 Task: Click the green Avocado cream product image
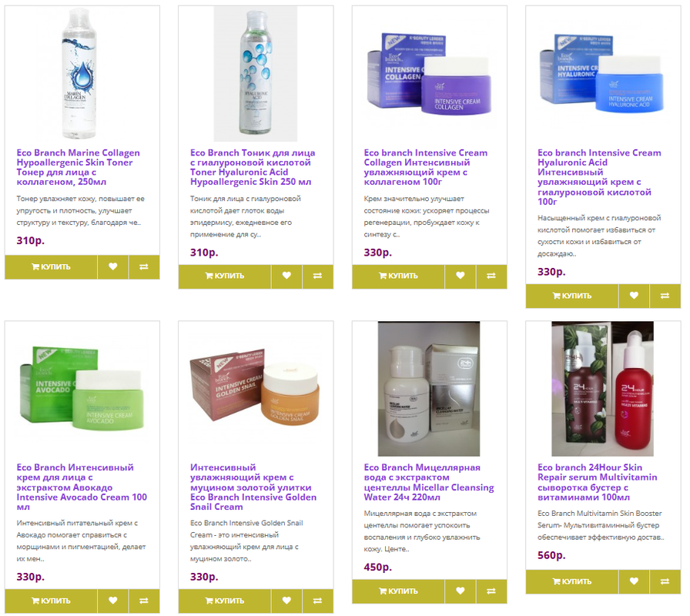(82, 388)
